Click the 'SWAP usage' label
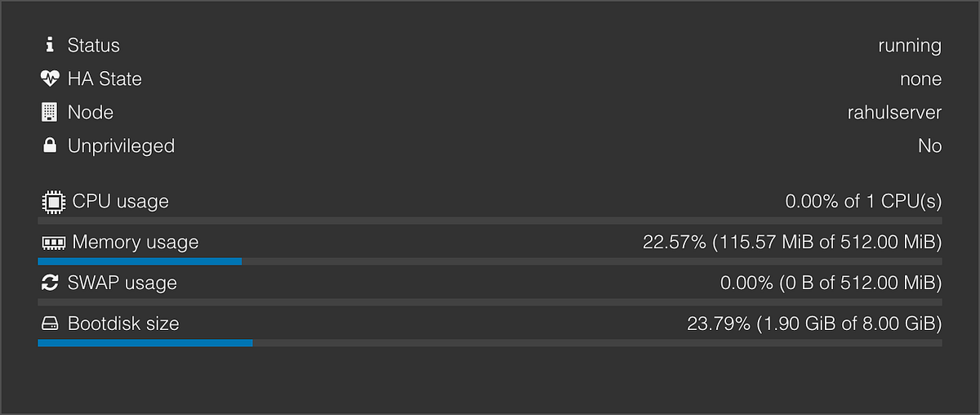980x415 pixels. click(x=122, y=283)
